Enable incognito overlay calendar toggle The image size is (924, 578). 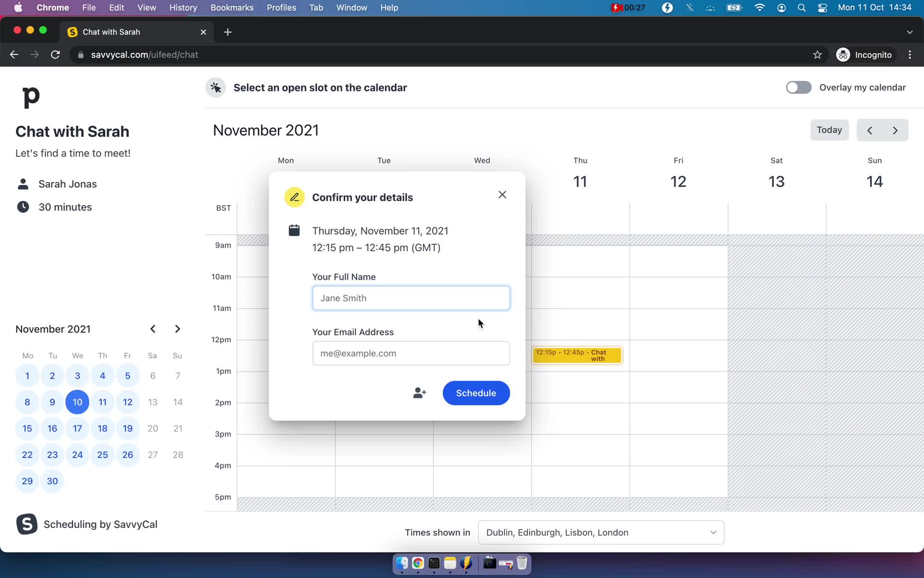(x=797, y=87)
